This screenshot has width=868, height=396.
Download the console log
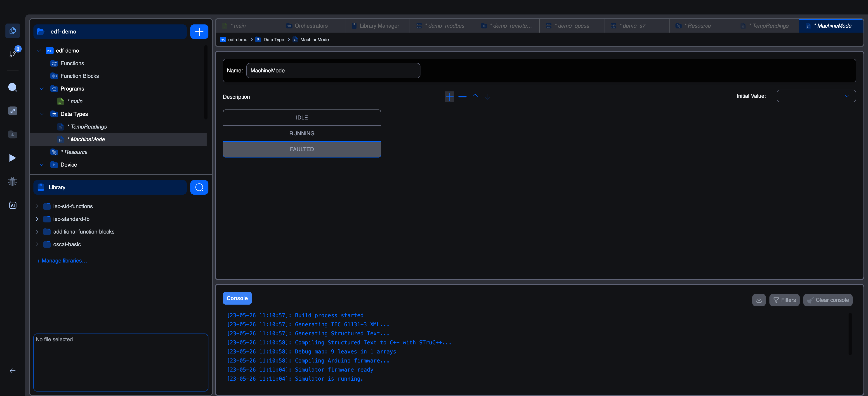click(759, 300)
